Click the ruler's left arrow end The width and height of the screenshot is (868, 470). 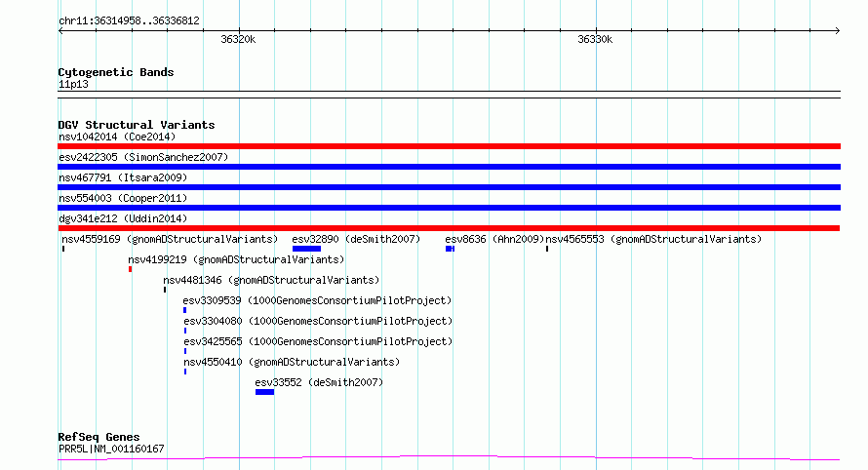60,31
